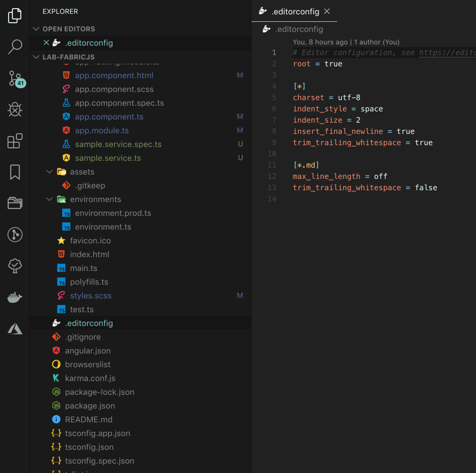Click 'indent_style' on line 6
This screenshot has width=476, height=473.
[320, 109]
